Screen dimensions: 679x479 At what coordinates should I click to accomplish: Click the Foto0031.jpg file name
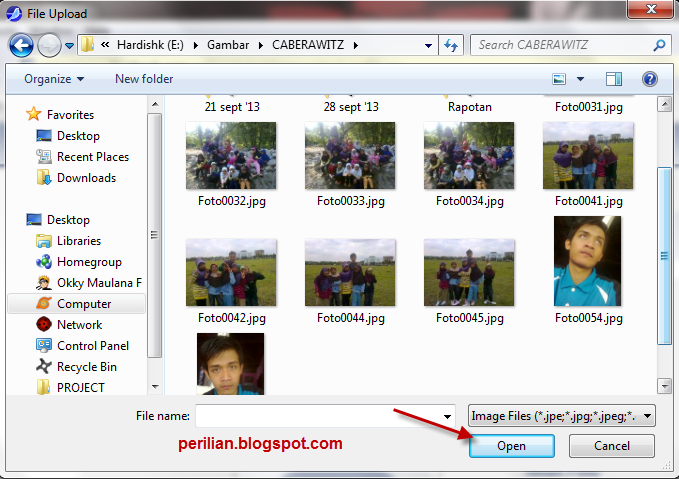[589, 107]
